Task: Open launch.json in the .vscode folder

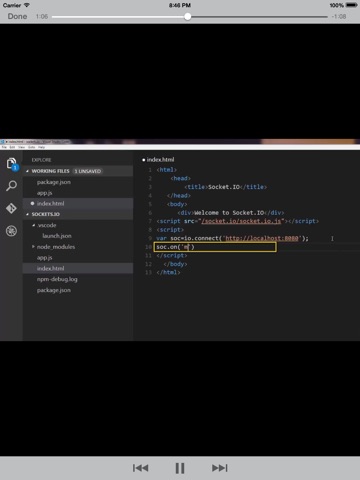Action: coord(57,236)
